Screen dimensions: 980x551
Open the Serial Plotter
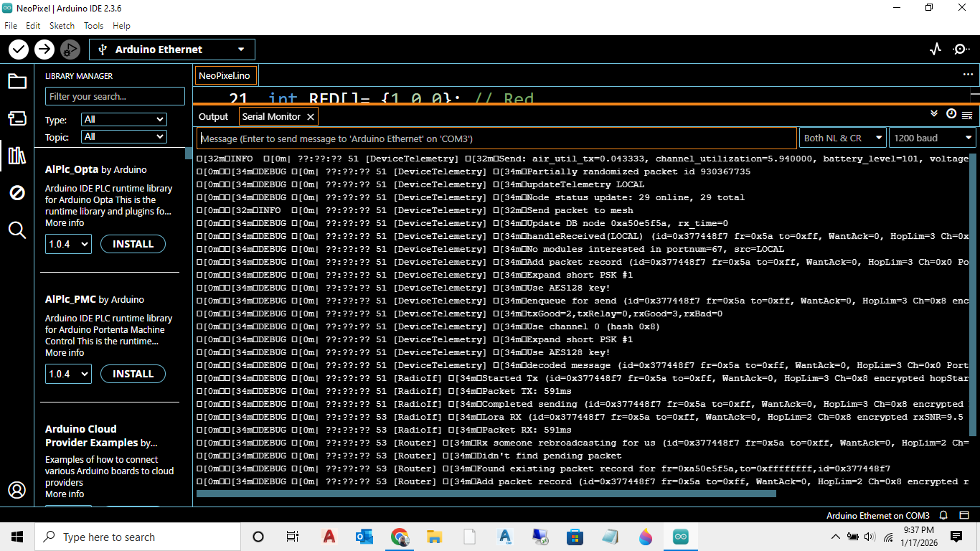click(936, 50)
